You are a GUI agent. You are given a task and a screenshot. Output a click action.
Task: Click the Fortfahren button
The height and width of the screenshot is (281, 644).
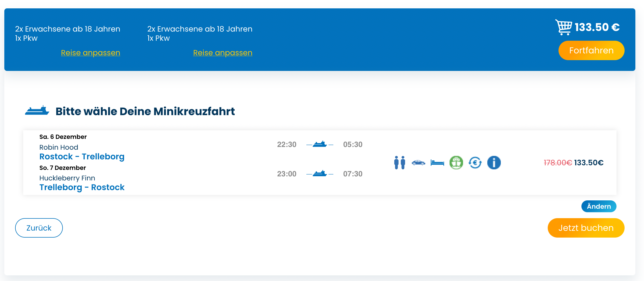pyautogui.click(x=591, y=50)
